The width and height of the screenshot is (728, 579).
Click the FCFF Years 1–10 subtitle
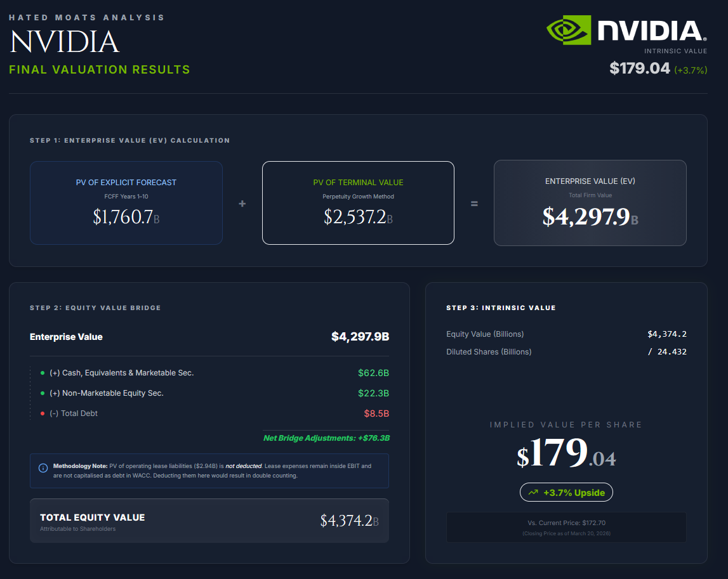click(126, 197)
